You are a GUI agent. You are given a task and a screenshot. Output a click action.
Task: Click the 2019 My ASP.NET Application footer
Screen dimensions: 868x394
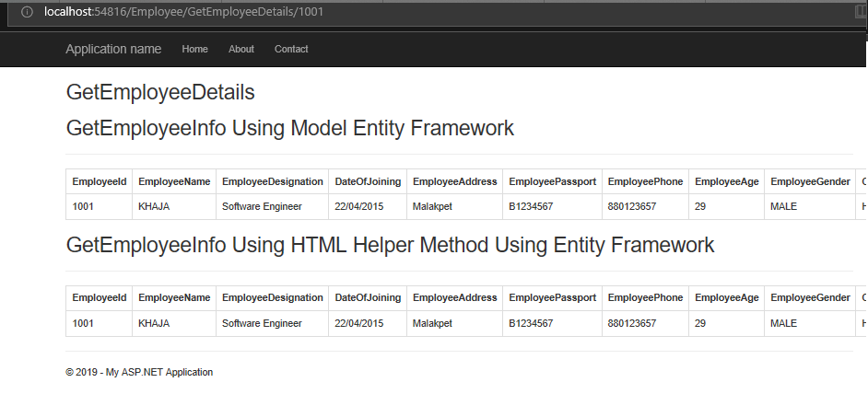point(139,373)
